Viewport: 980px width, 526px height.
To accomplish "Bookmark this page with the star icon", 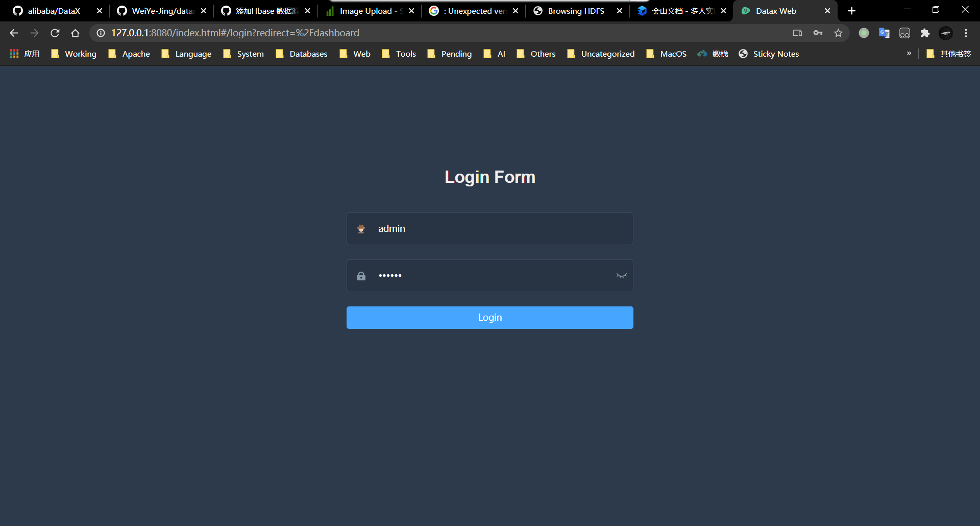I will (x=838, y=33).
